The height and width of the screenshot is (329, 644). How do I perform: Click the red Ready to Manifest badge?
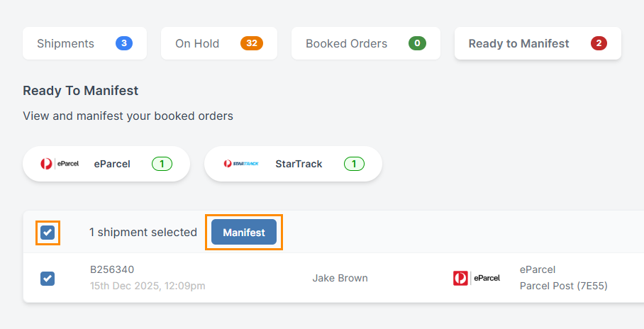(x=599, y=44)
